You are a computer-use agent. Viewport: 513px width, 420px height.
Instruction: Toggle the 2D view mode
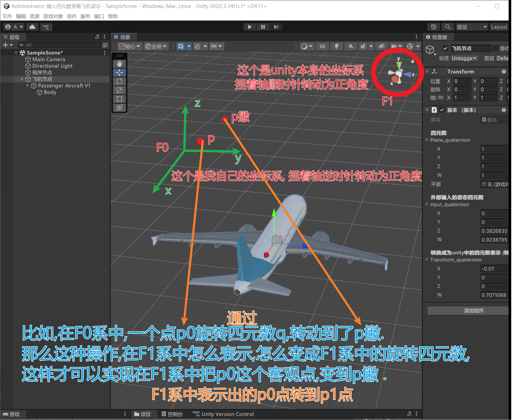click(322, 46)
